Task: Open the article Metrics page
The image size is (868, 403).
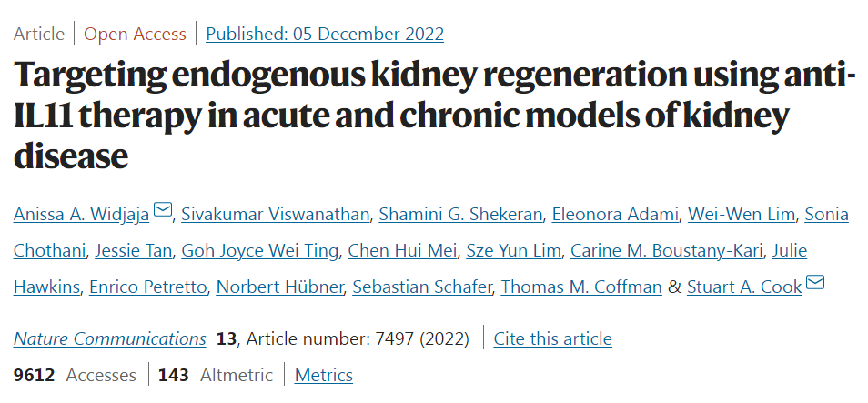Action: (323, 375)
